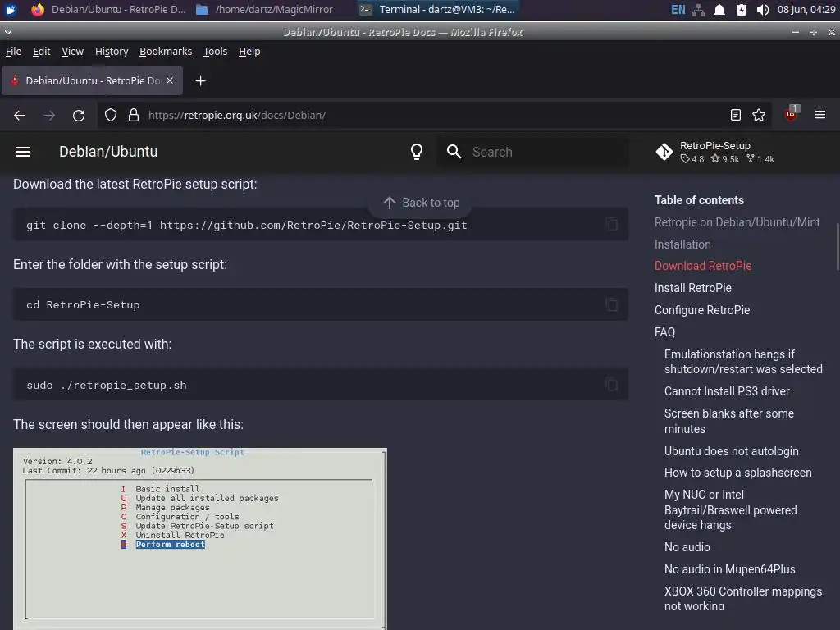
Task: Bookmark this page with the star
Action: 759,115
